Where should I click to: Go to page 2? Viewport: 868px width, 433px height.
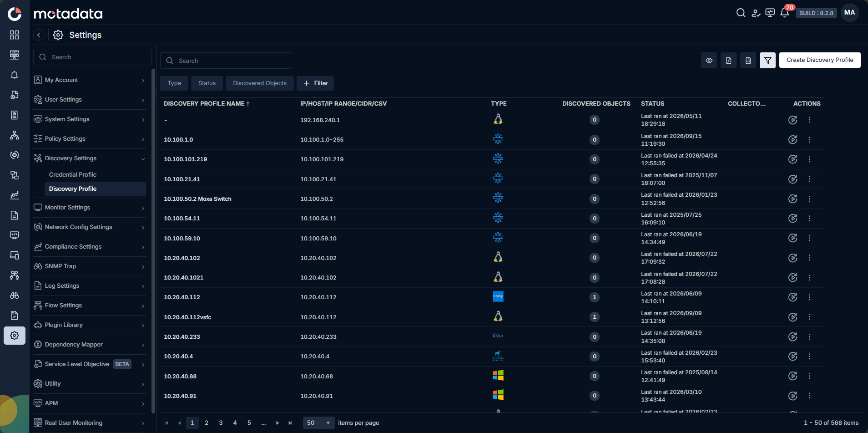(207, 423)
